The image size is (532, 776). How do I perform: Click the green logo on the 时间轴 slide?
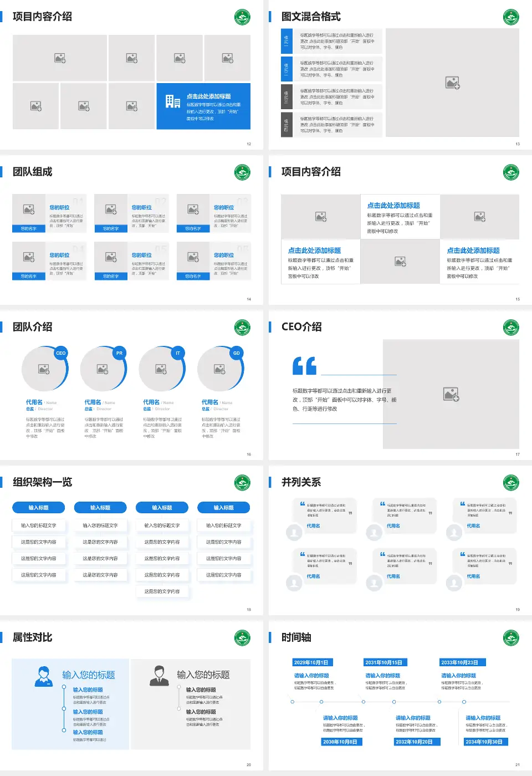(510, 637)
